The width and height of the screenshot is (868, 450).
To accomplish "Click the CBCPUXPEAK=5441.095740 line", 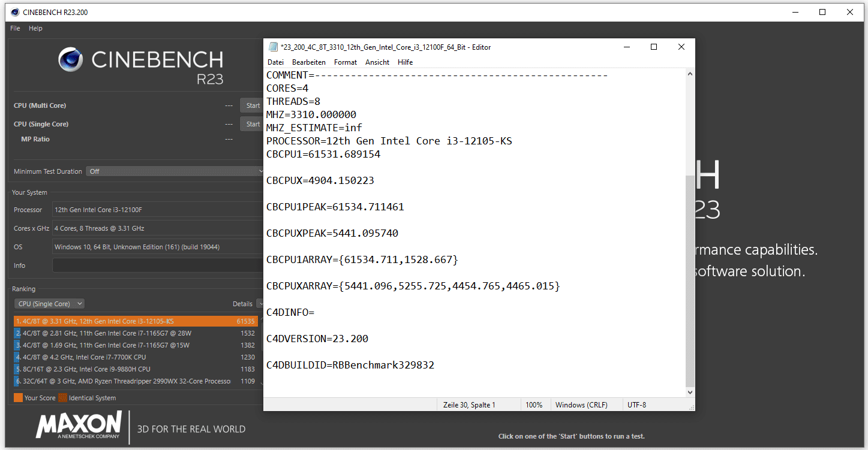I will (x=332, y=233).
